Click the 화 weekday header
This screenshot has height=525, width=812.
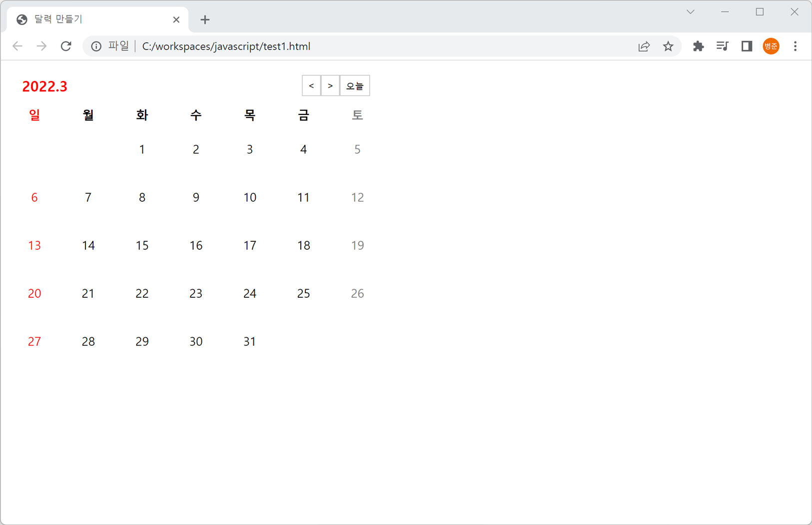click(142, 115)
